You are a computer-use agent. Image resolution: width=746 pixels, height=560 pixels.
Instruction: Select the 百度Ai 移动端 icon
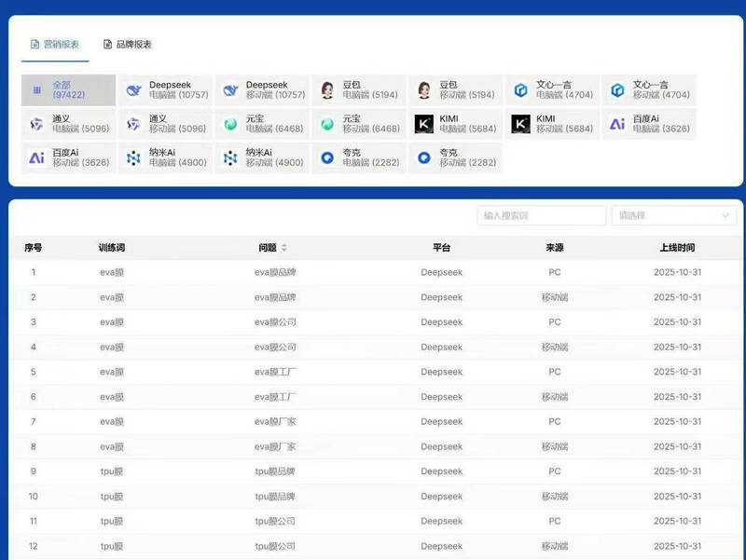(37, 158)
